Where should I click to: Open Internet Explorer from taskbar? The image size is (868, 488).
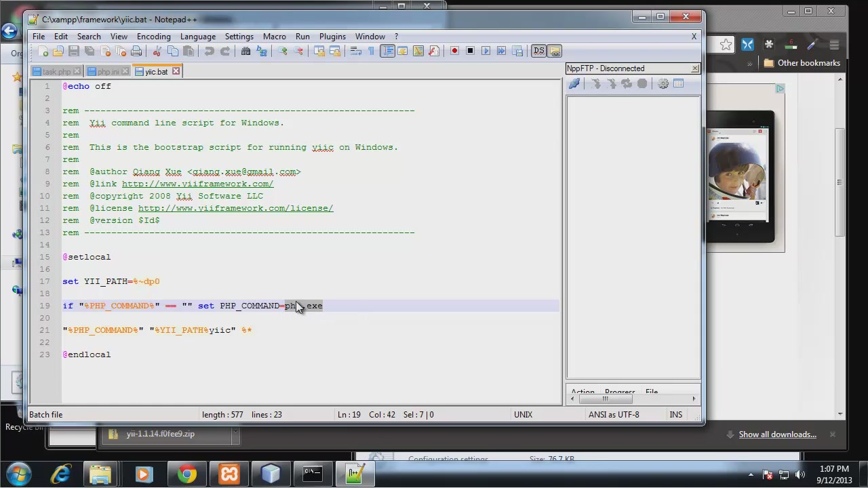(61, 473)
